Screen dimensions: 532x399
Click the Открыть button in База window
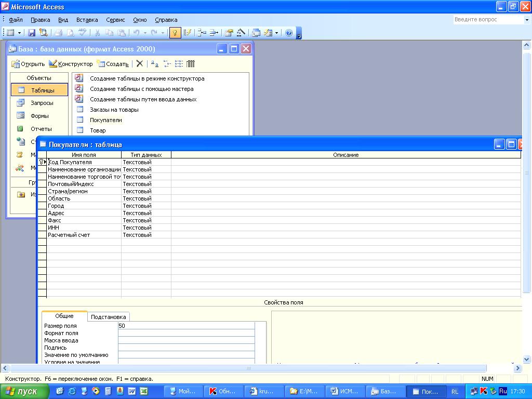click(28, 64)
